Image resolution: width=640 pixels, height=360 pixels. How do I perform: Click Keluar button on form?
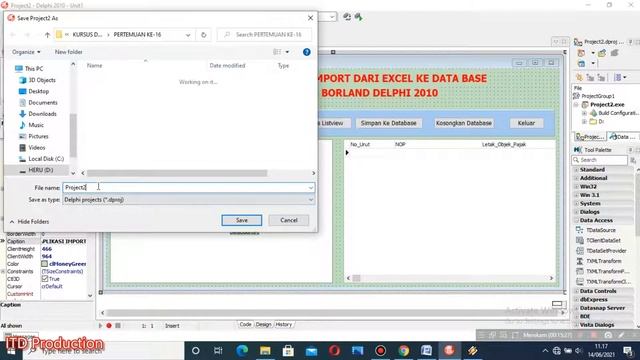tap(526, 123)
